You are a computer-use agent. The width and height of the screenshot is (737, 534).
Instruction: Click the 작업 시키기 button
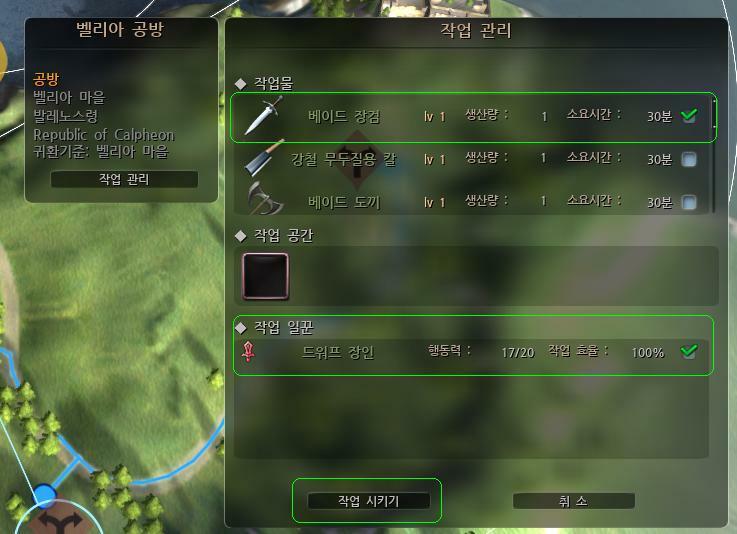(x=368, y=501)
